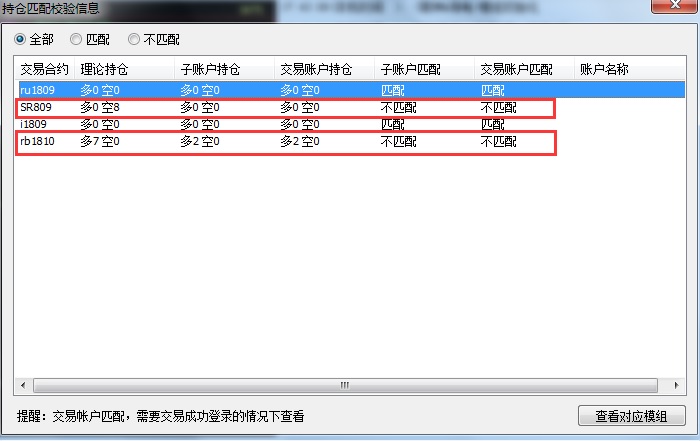Viewport: 700px width, 441px height.
Task: Click 匹配 under 子账户匹配 for i1809
Action: (392, 124)
